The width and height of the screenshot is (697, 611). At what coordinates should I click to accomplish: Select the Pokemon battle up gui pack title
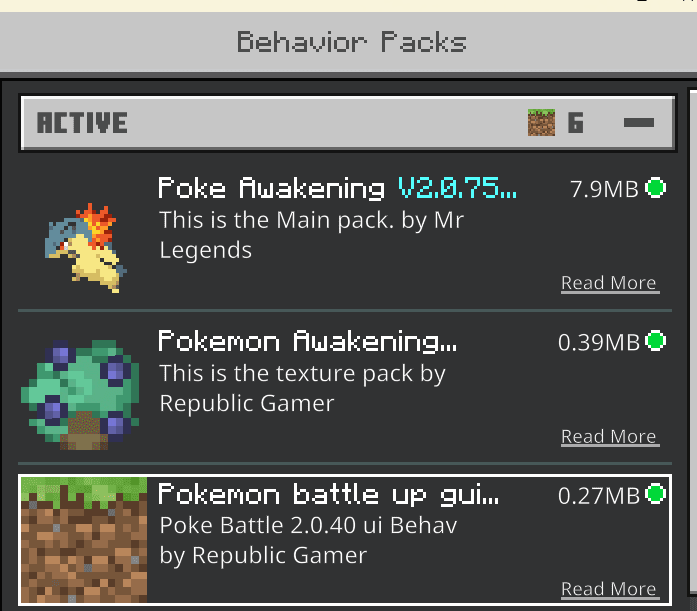click(328, 495)
